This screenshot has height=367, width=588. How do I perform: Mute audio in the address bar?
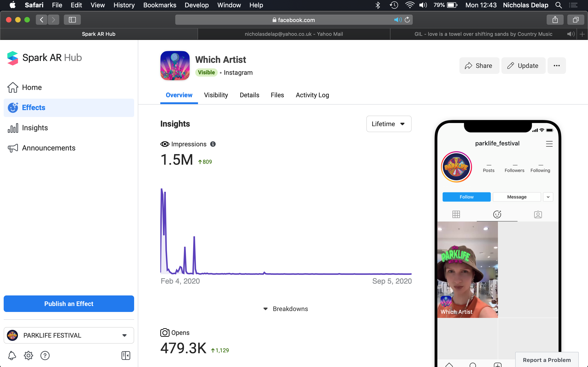coord(398,20)
